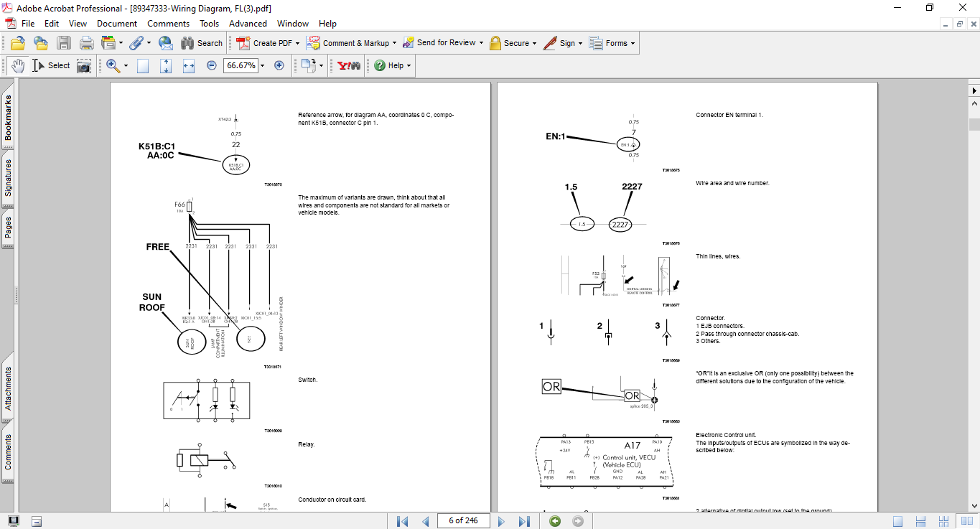Viewport: 980px width, 529px height.
Task: Expand the Comment & Markup dropdown
Action: pos(393,43)
